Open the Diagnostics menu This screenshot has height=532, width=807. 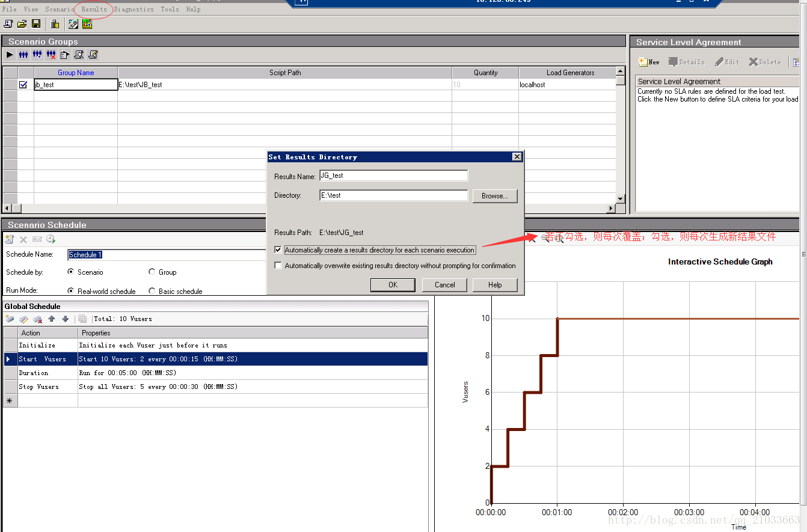tap(133, 9)
